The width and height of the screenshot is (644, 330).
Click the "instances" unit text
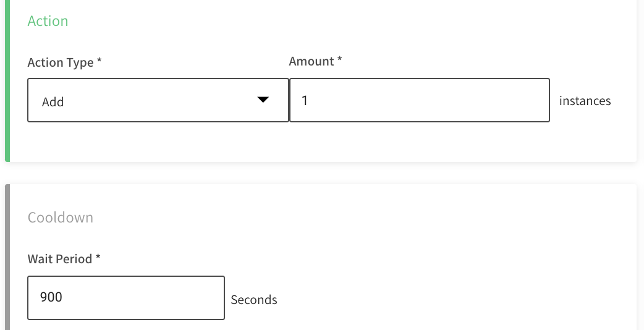click(585, 101)
